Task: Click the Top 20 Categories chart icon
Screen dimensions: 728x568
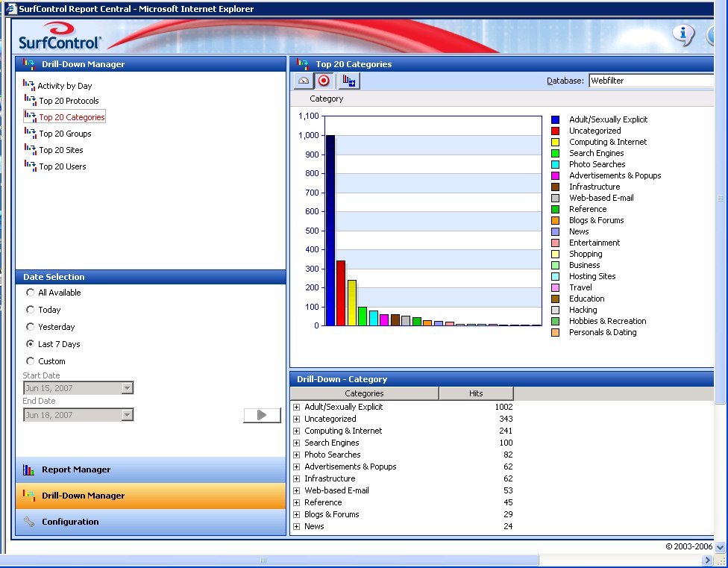Action: (x=30, y=116)
